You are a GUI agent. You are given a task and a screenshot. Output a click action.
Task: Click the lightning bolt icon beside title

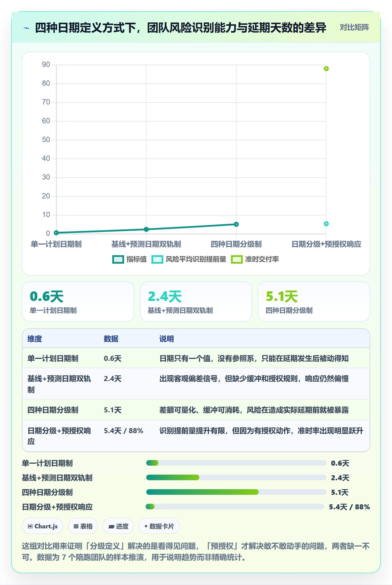click(27, 28)
